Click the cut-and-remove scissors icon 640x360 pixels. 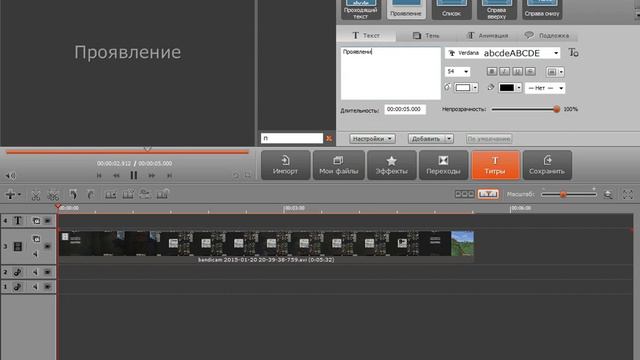tap(53, 195)
